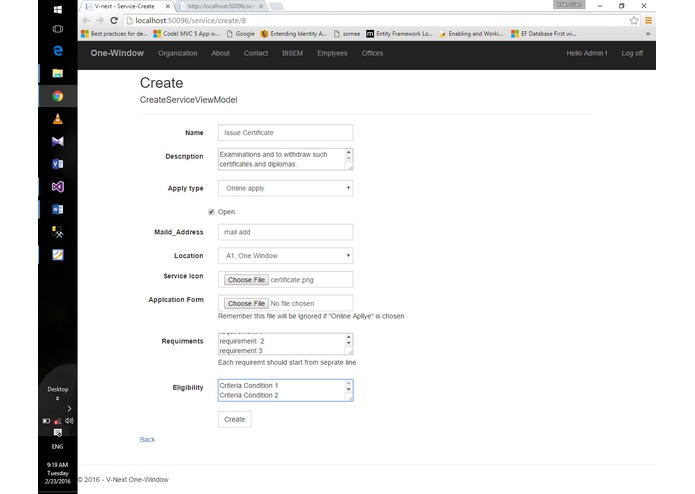
Task: Open the Contact nav item
Action: (x=256, y=53)
